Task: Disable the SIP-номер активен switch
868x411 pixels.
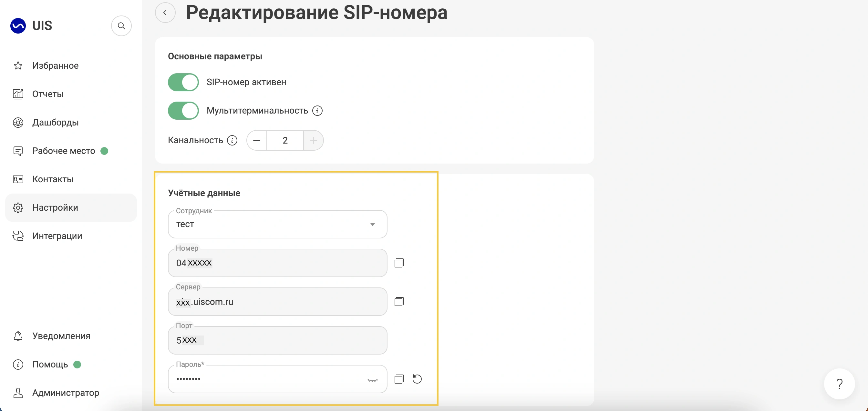Action: pyautogui.click(x=183, y=83)
